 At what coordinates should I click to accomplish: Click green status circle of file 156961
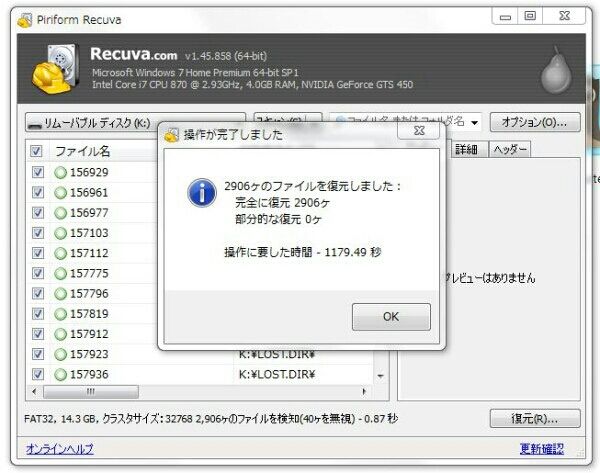[60, 193]
